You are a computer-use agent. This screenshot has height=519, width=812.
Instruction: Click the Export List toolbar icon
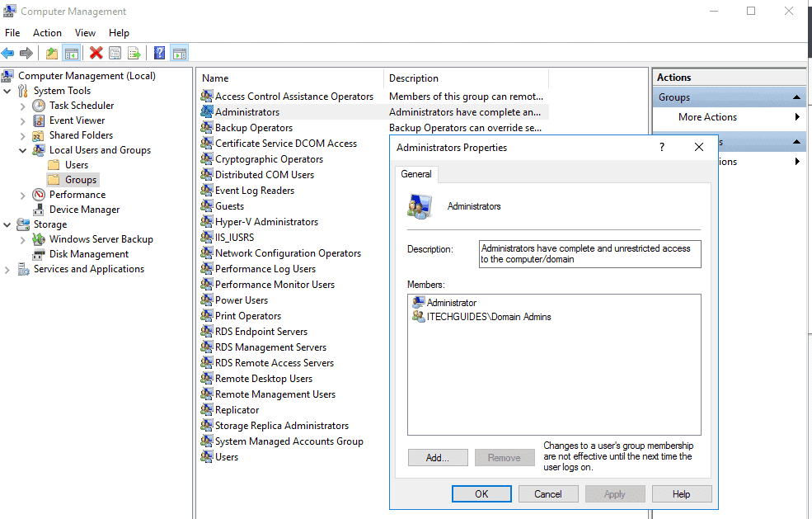pyautogui.click(x=134, y=52)
